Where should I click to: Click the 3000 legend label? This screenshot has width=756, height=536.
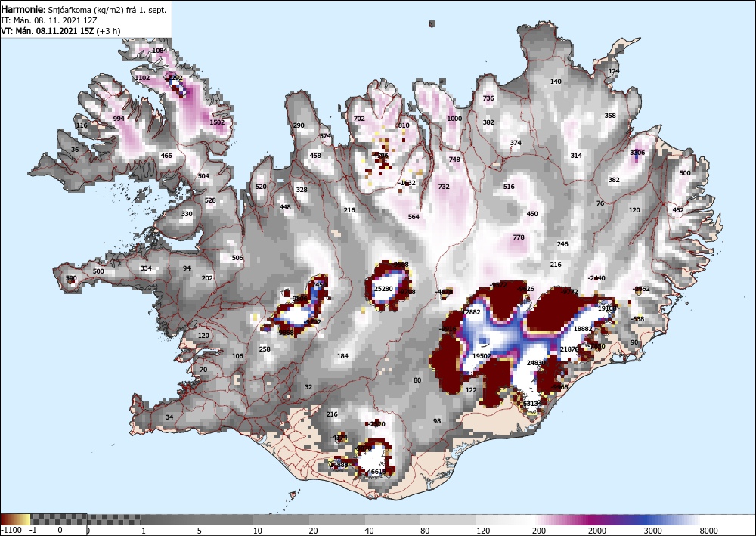click(x=653, y=531)
